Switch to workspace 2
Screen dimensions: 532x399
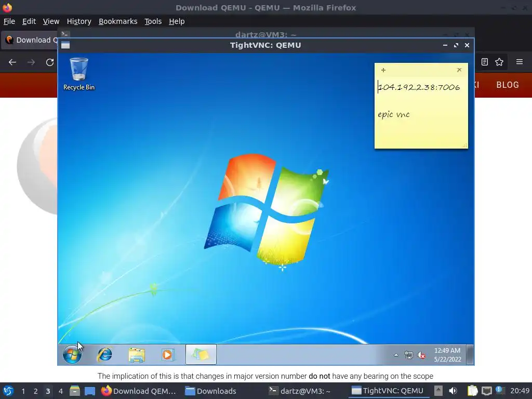point(36,391)
